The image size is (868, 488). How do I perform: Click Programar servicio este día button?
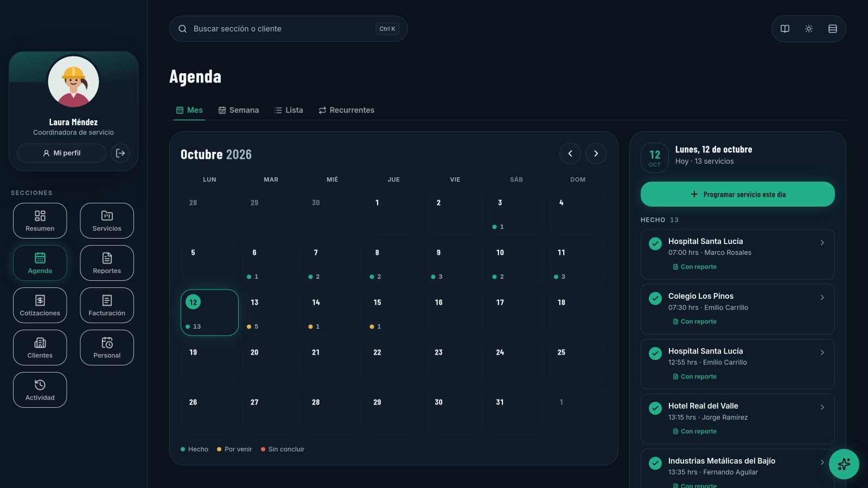tap(738, 194)
